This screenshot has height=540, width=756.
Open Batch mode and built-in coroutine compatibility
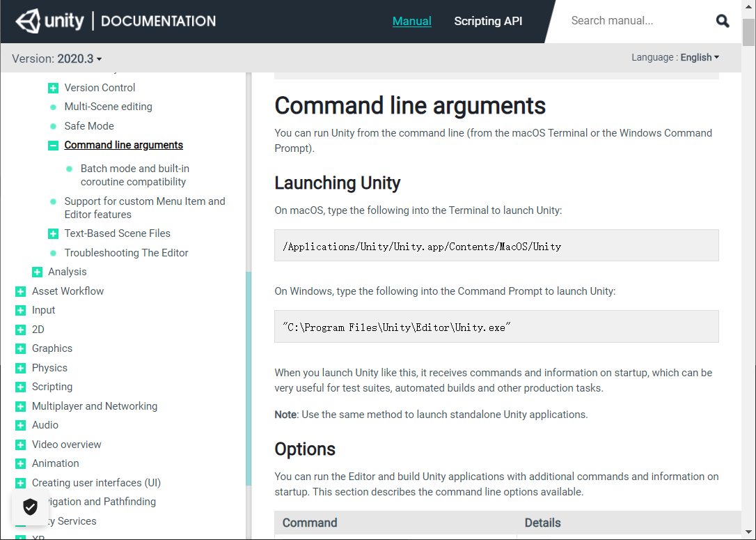135,175
